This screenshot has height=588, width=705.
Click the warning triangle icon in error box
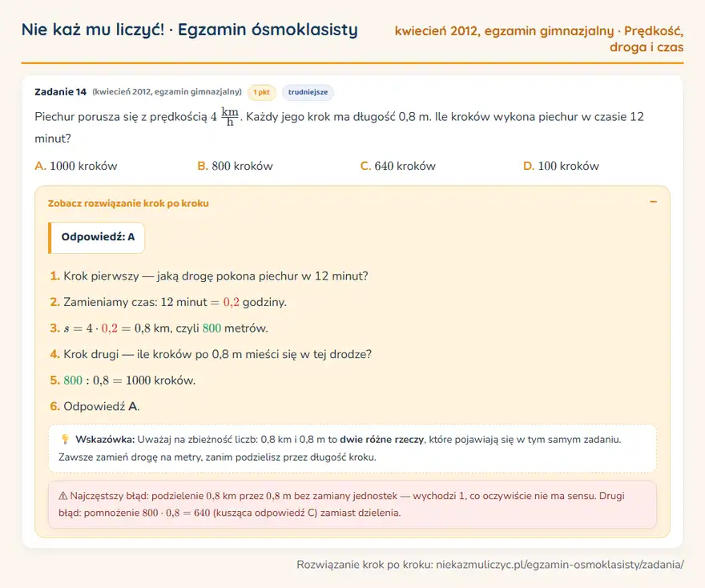[63, 496]
